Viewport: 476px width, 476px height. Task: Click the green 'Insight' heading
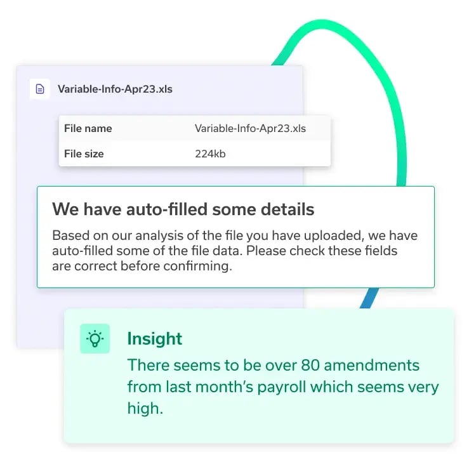click(x=155, y=339)
